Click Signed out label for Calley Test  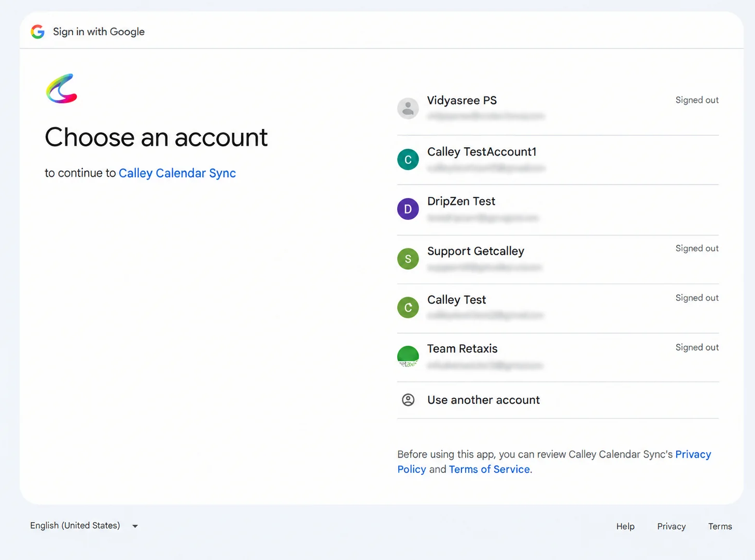tap(697, 298)
